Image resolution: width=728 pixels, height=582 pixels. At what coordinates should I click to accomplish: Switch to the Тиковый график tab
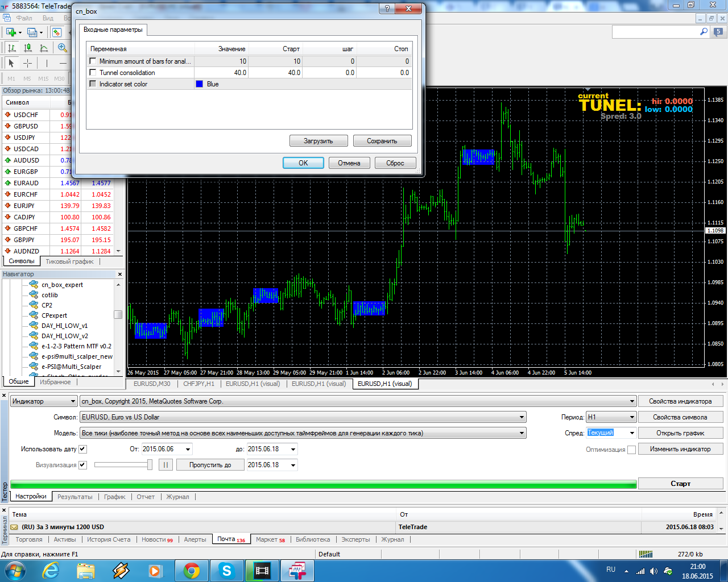click(70, 261)
